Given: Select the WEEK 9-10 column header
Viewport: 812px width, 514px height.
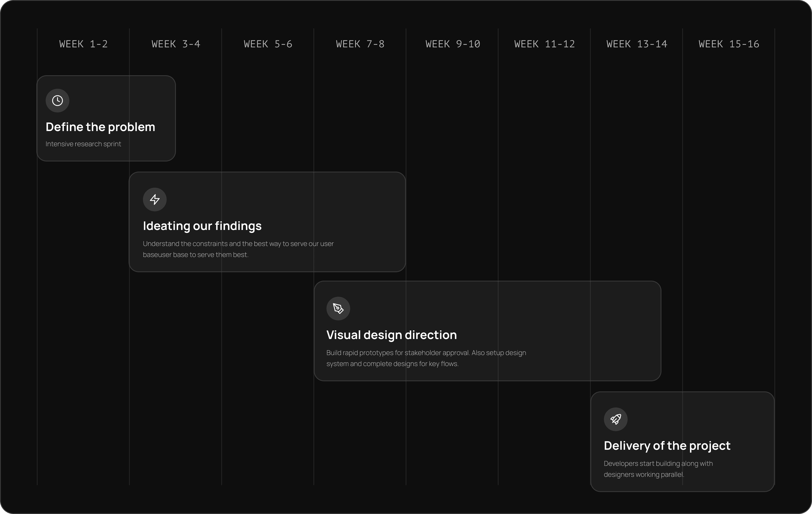Looking at the screenshot, I should [453, 44].
